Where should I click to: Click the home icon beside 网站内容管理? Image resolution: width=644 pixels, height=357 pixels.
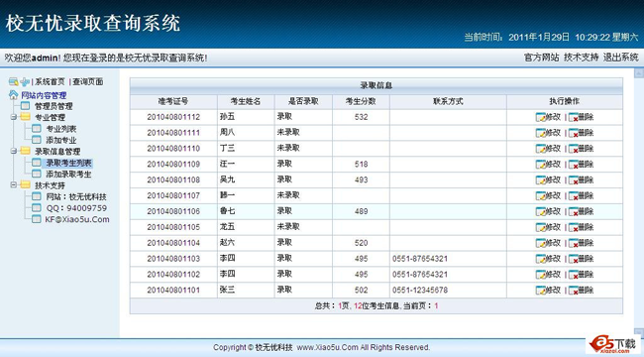point(14,95)
